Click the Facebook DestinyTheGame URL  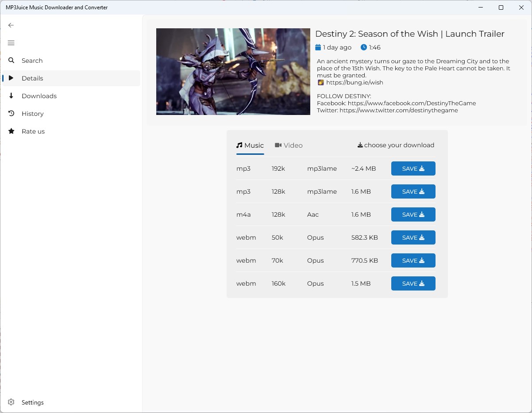click(412, 103)
